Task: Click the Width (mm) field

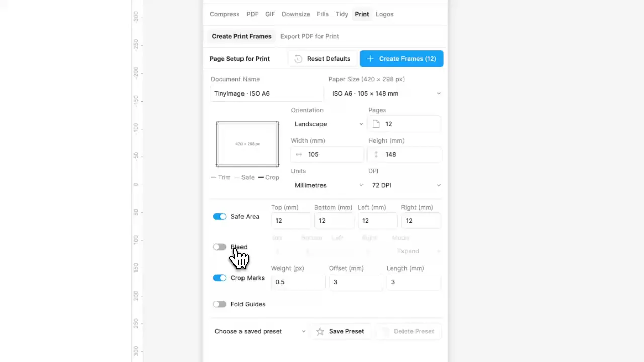Action: (x=327, y=154)
